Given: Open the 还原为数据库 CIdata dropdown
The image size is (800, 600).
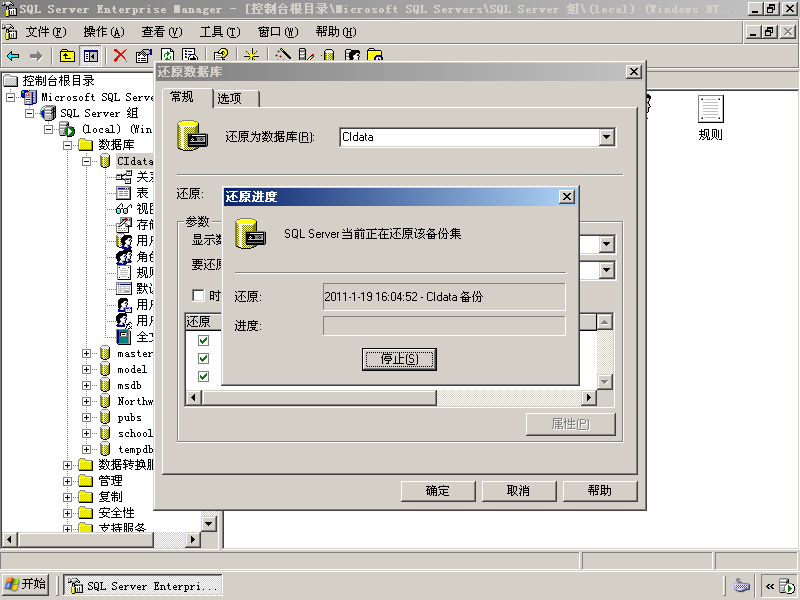Looking at the screenshot, I should (606, 137).
